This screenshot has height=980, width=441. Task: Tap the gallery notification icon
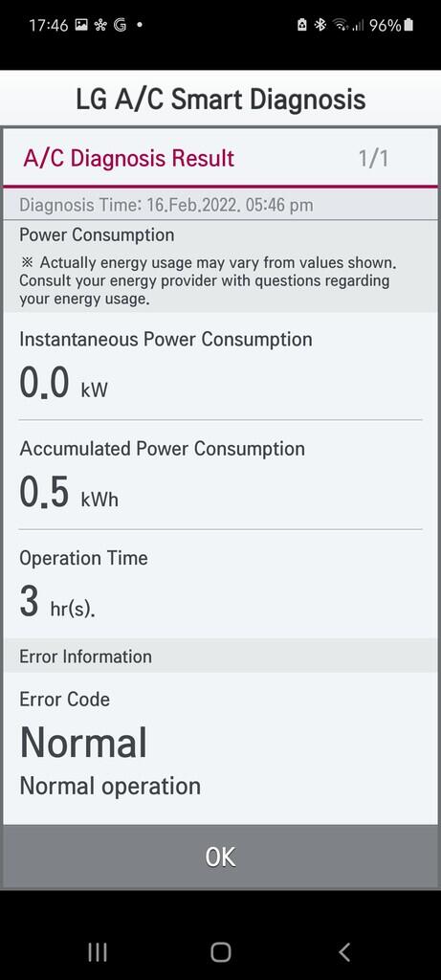pyautogui.click(x=80, y=25)
